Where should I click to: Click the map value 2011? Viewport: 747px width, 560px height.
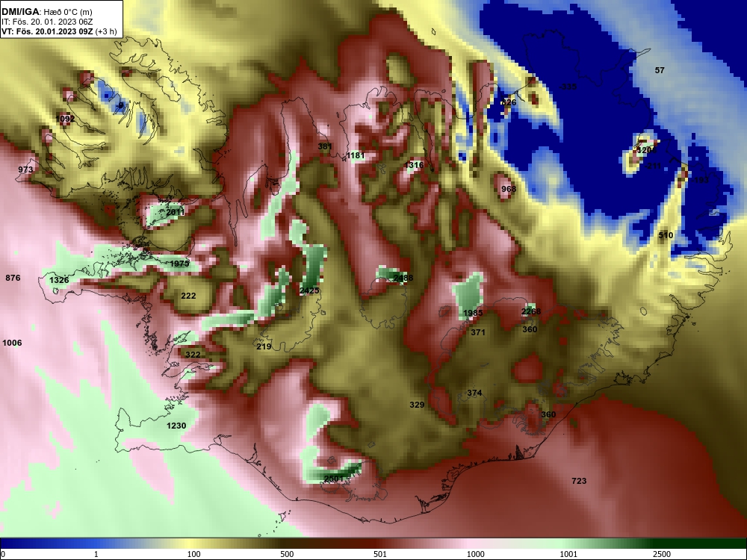(175, 212)
